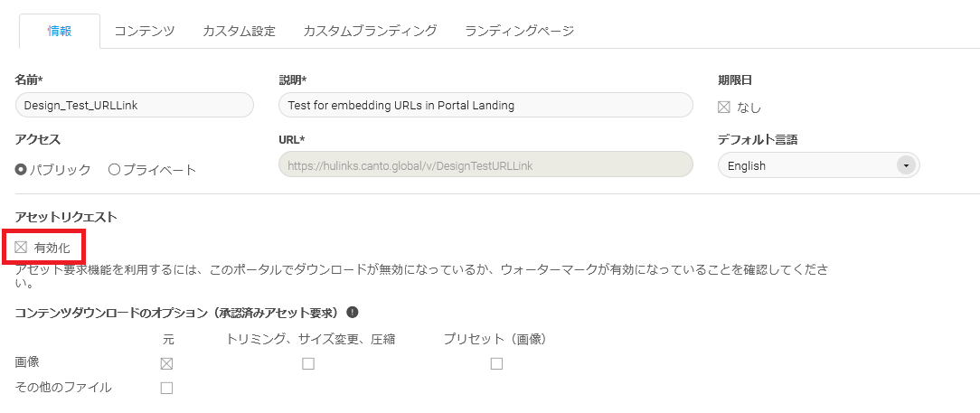The height and width of the screenshot is (413, 980).
Task: Check the 元 checkbox for 画像
Action: point(166,363)
